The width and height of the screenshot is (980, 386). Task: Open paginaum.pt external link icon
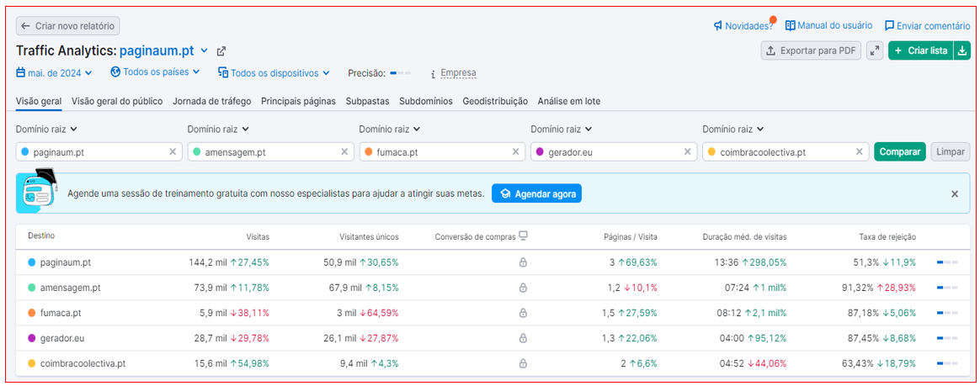[221, 51]
